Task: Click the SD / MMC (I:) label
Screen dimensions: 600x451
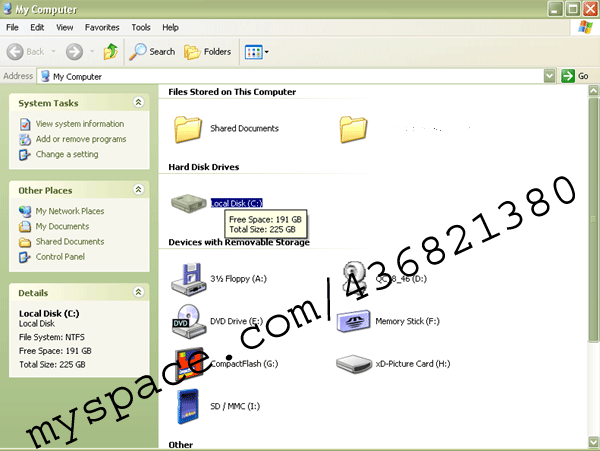Action: [x=235, y=406]
